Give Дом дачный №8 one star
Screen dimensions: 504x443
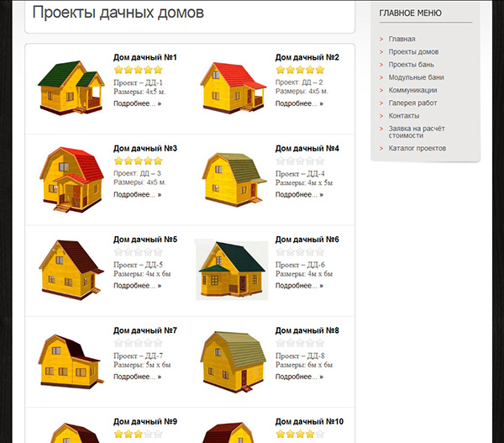281,343
